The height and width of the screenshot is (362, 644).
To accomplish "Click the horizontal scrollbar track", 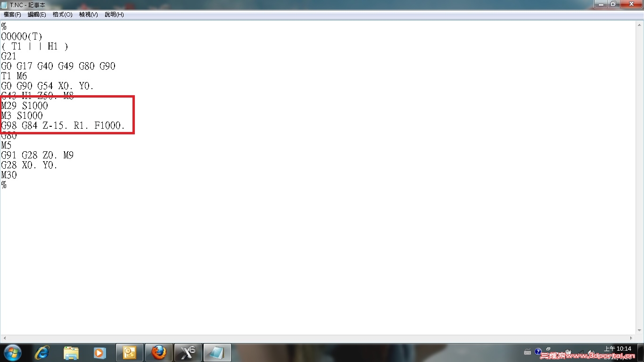I will [x=318, y=338].
